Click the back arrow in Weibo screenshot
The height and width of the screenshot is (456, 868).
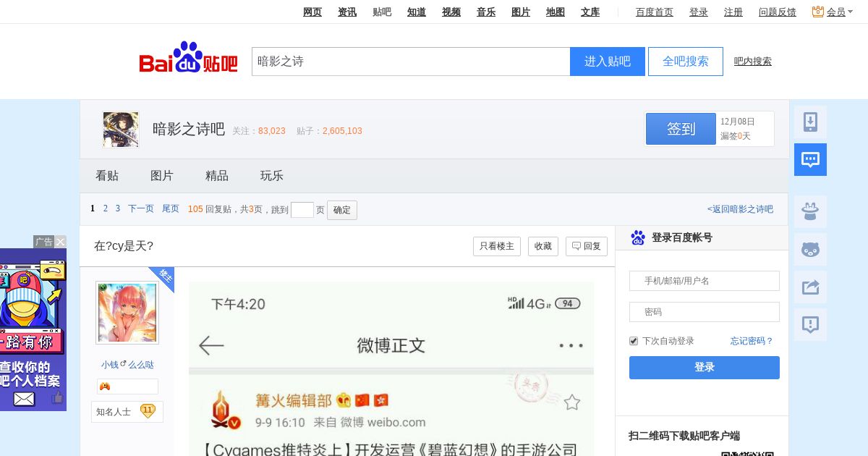click(x=211, y=345)
